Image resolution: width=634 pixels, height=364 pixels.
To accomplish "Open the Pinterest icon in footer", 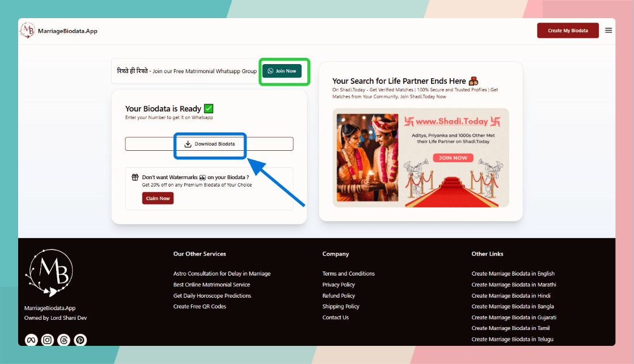I will click(x=80, y=340).
